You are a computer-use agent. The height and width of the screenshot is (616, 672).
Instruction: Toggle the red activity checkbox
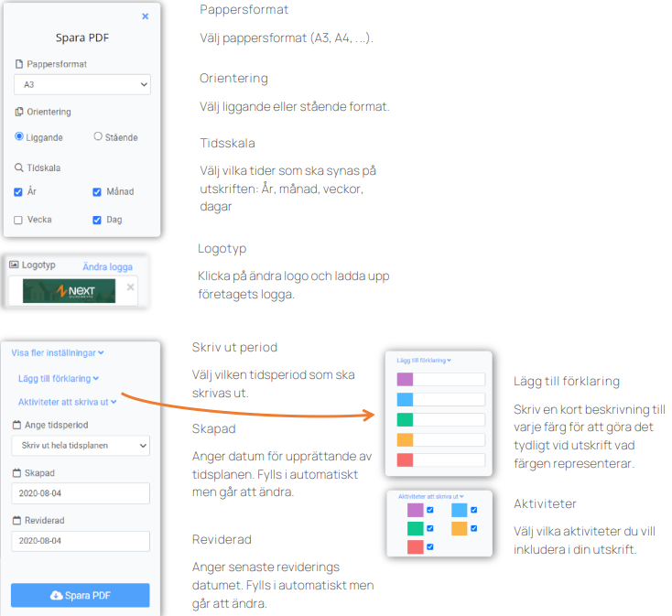430,546
